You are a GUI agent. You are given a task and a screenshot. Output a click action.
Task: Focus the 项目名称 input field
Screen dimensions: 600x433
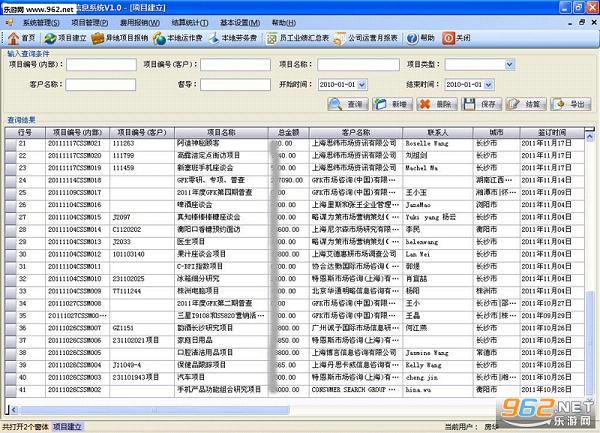pyautogui.click(x=358, y=65)
